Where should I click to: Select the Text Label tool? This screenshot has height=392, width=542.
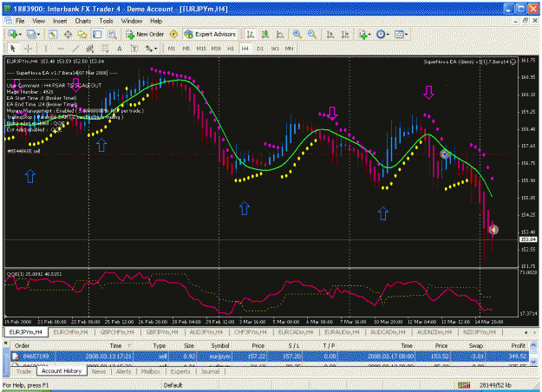pyautogui.click(x=134, y=49)
